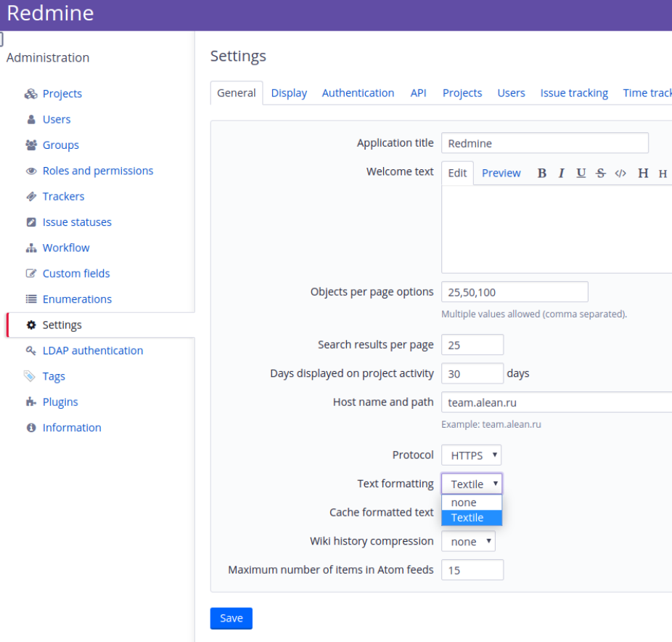Click the Tags label icon
Image resolution: width=672 pixels, height=642 pixels.
(x=29, y=376)
